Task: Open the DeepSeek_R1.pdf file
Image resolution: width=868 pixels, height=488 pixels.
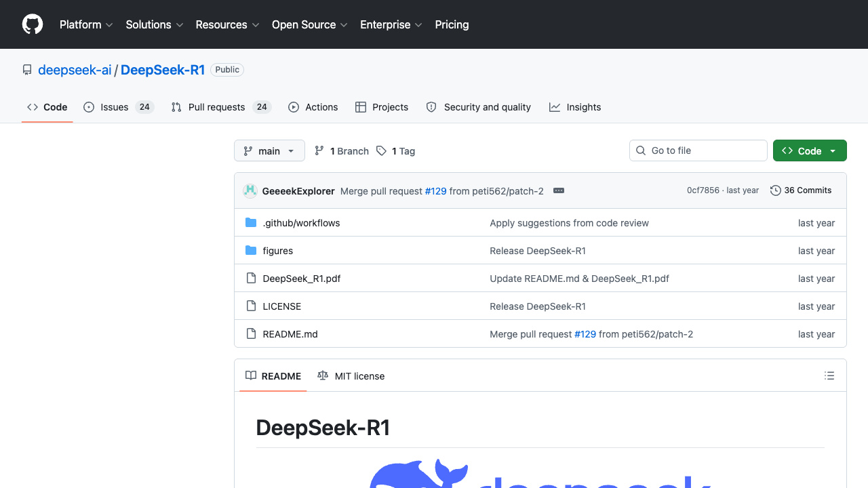Action: (x=302, y=279)
